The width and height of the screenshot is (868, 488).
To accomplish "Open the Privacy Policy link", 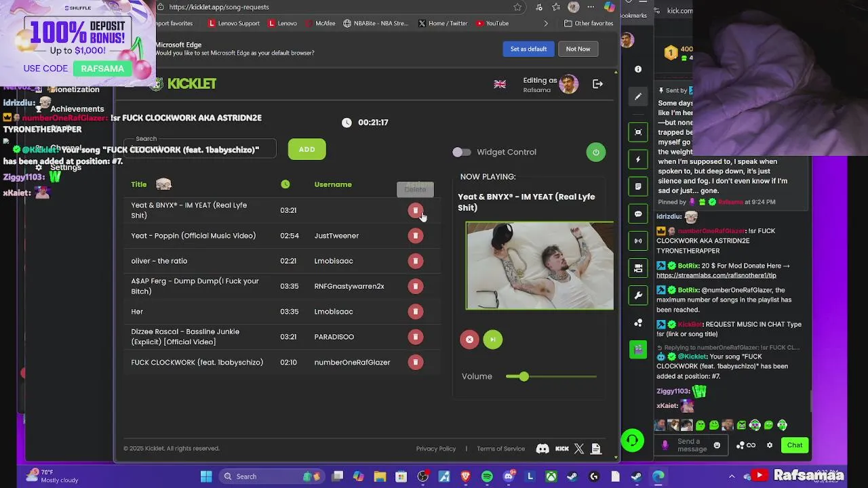I will tap(436, 449).
